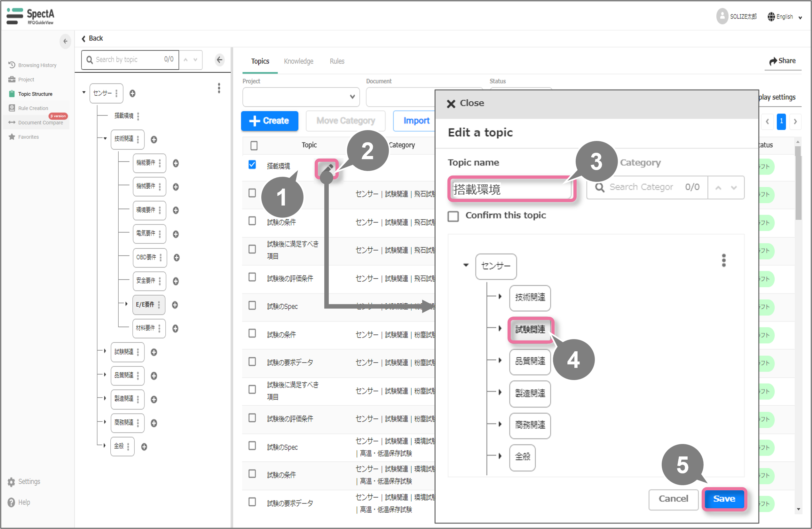
Task: Switch to the Knowledge tab
Action: pos(298,61)
